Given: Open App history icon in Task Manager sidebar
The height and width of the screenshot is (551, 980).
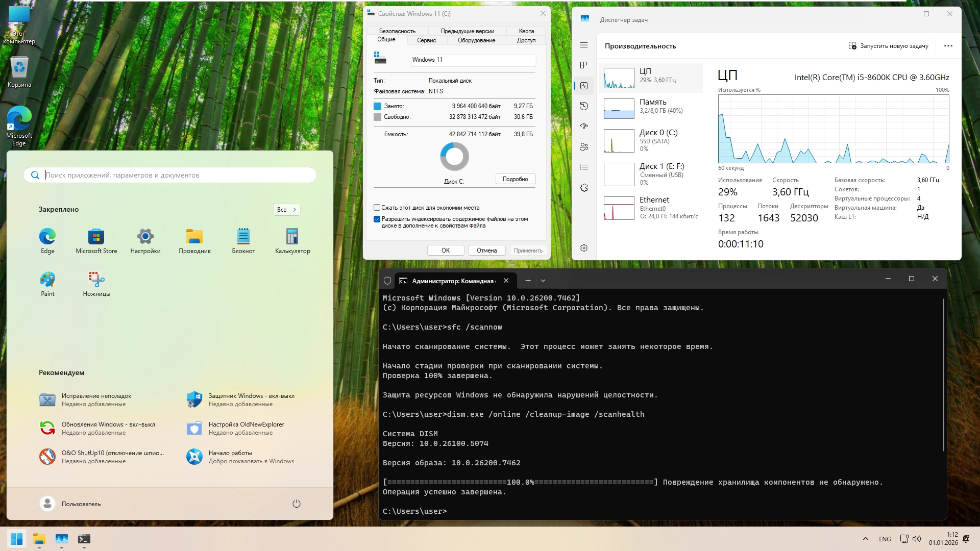Looking at the screenshot, I should tap(584, 106).
